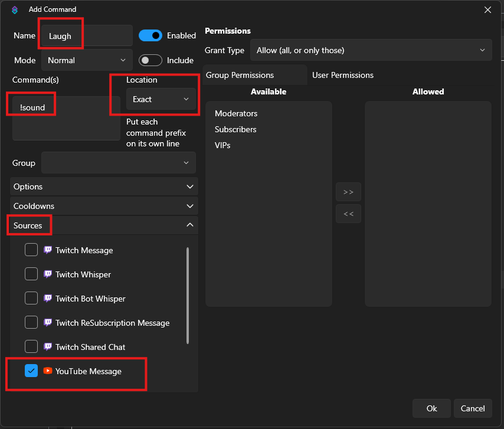Uncheck the YouTube Message checkbox

(31, 371)
